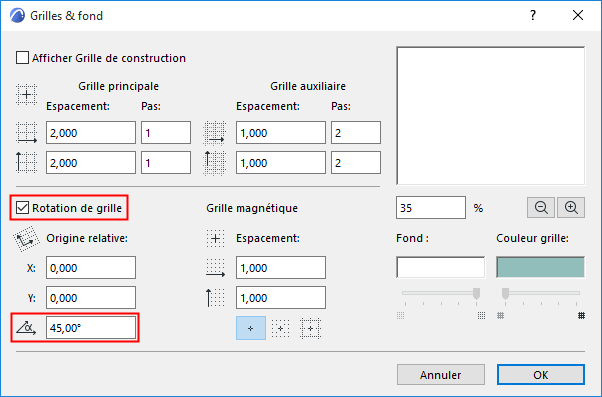Screen dimensions: 602x397
Task: Click the ArchiCAD icon in title bar
Action: 17,16
